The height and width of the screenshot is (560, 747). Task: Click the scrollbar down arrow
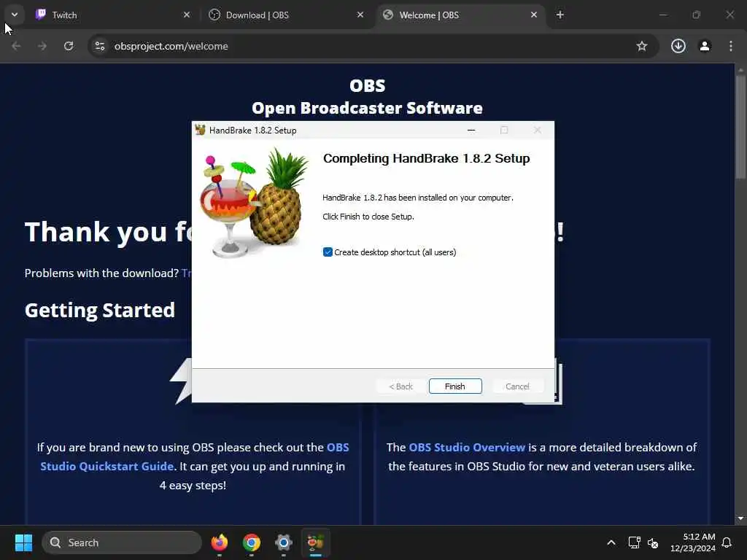pos(740,518)
